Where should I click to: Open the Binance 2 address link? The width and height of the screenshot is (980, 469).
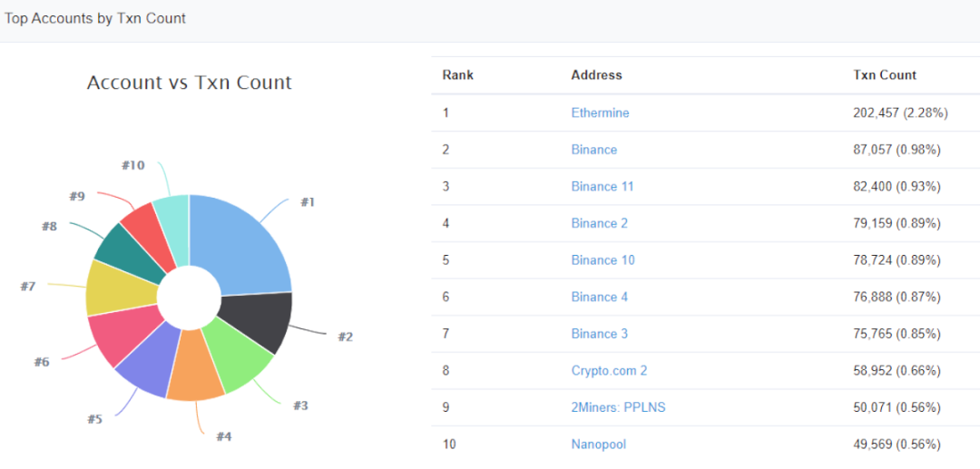[600, 223]
